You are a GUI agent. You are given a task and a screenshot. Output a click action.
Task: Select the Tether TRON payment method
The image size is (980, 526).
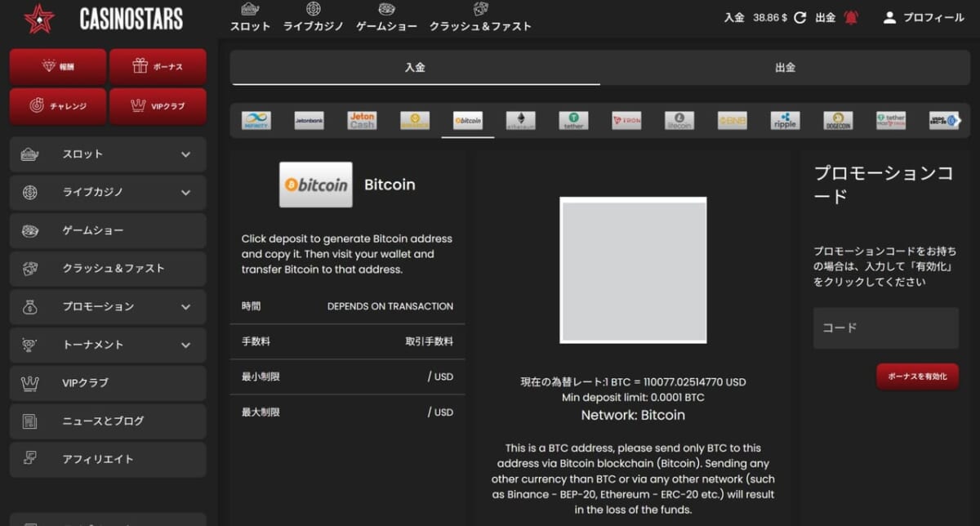click(891, 121)
